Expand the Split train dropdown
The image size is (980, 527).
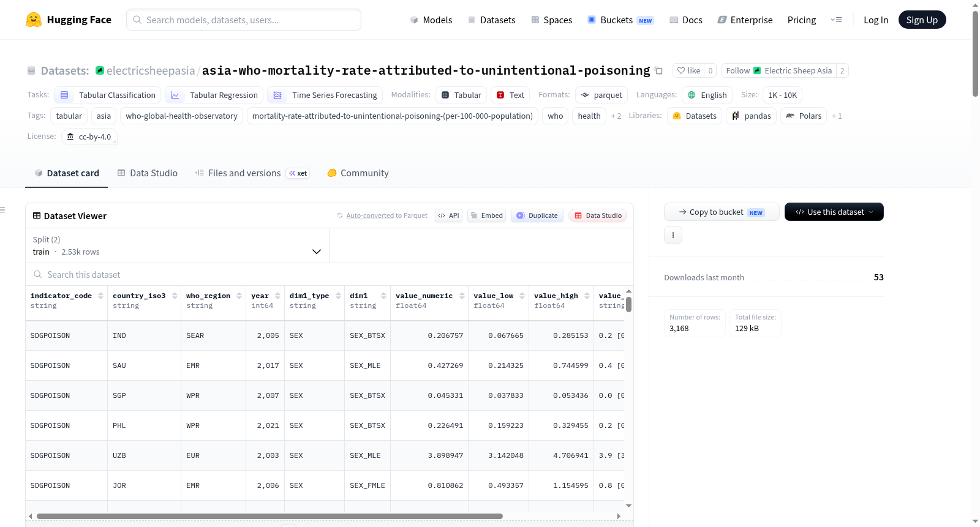coord(177,245)
